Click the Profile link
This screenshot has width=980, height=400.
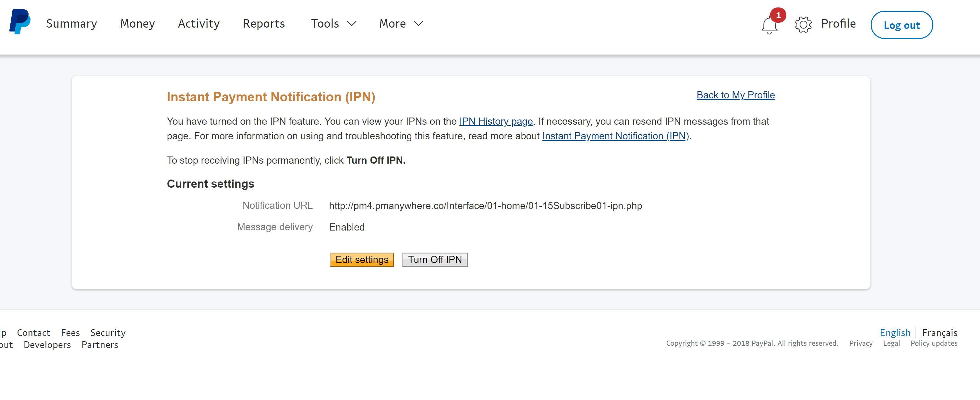[838, 24]
